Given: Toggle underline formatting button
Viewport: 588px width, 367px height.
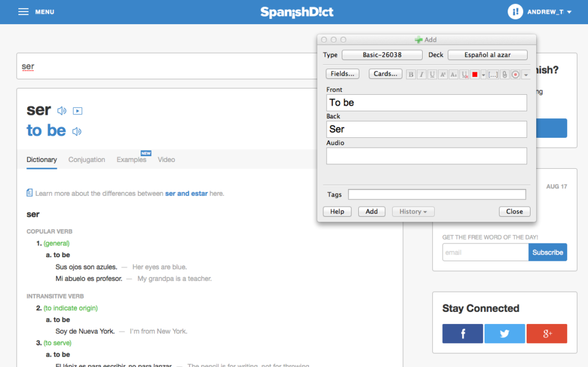Looking at the screenshot, I should pyautogui.click(x=432, y=75).
